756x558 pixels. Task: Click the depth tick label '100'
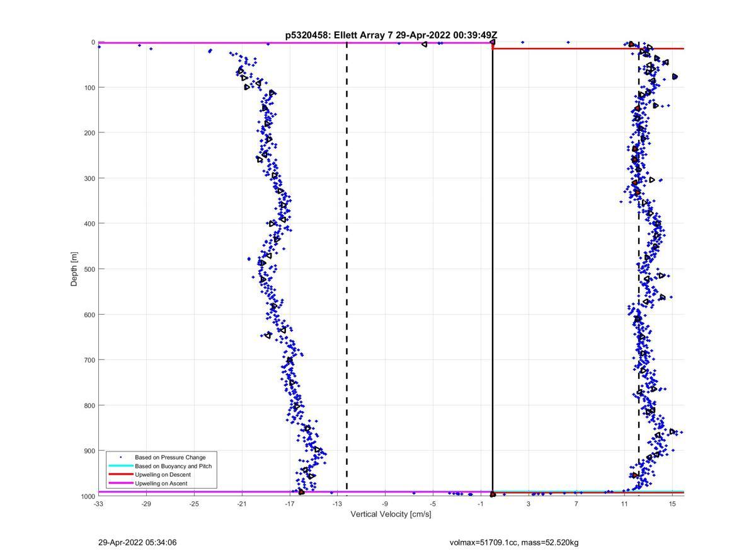[89, 88]
